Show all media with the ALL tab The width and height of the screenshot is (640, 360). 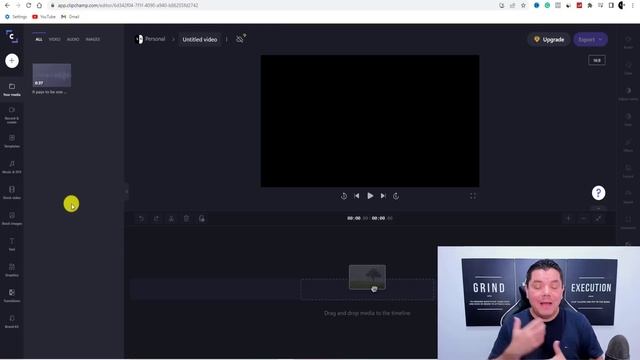coord(39,39)
